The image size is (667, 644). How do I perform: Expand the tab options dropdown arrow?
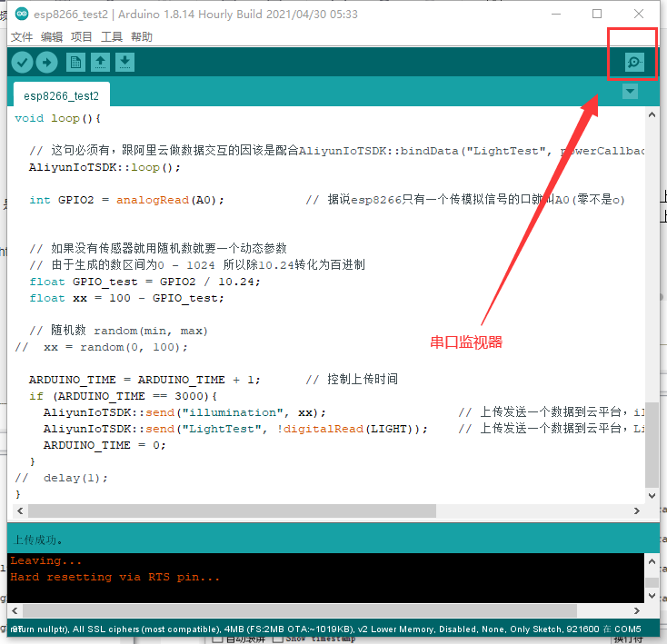coord(630,91)
